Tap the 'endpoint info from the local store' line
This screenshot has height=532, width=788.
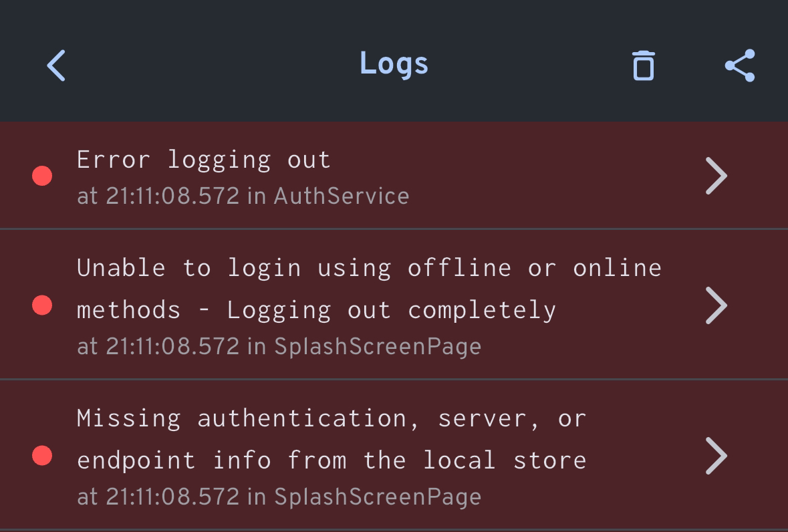[x=332, y=460]
